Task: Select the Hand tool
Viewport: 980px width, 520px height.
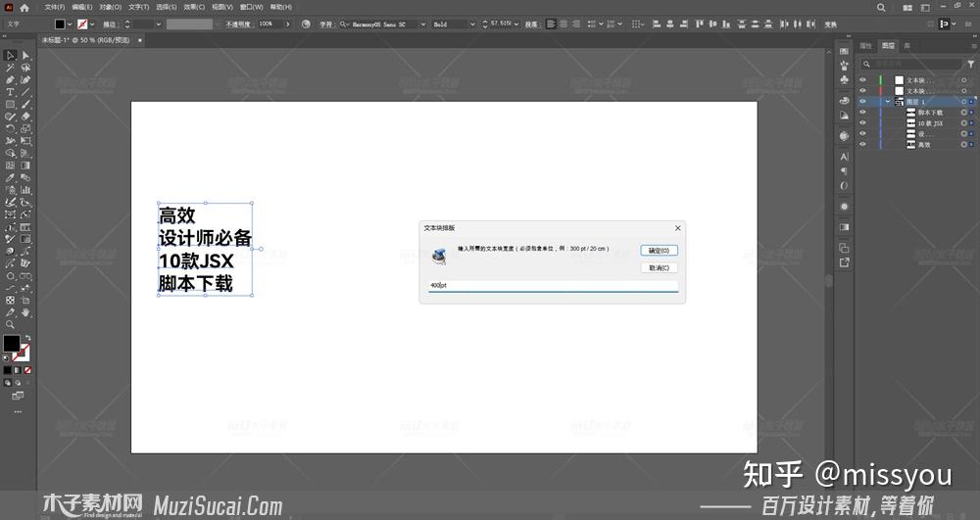Action: [25, 312]
